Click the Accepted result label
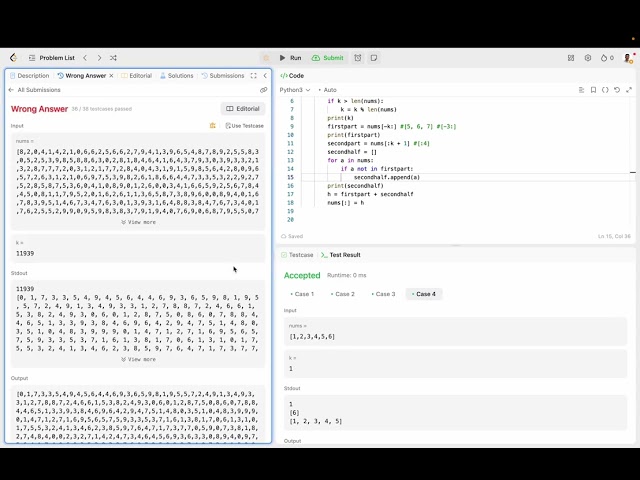This screenshot has height=480, width=640. (x=302, y=276)
